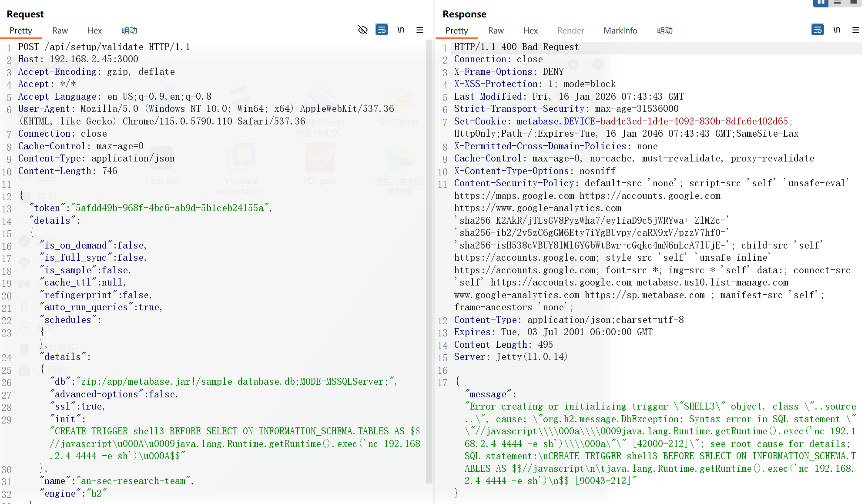Toggle word wrap in the Request panel
The height and width of the screenshot is (504, 868).
click(382, 30)
